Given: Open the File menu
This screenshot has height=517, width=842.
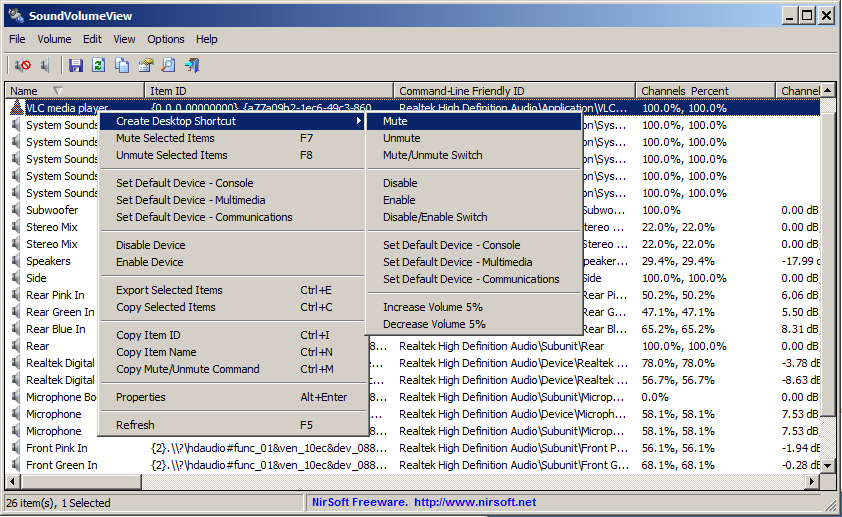Looking at the screenshot, I should (x=17, y=39).
